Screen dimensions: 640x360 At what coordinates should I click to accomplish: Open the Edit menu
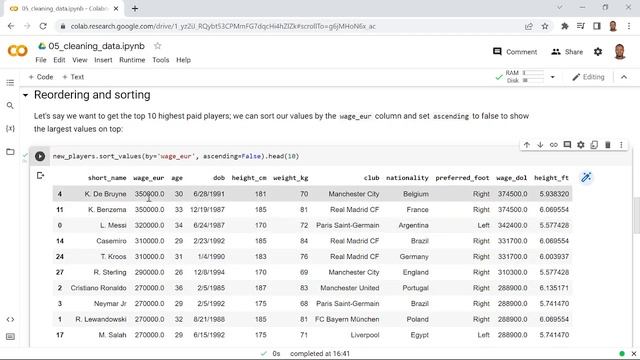[x=59, y=60]
